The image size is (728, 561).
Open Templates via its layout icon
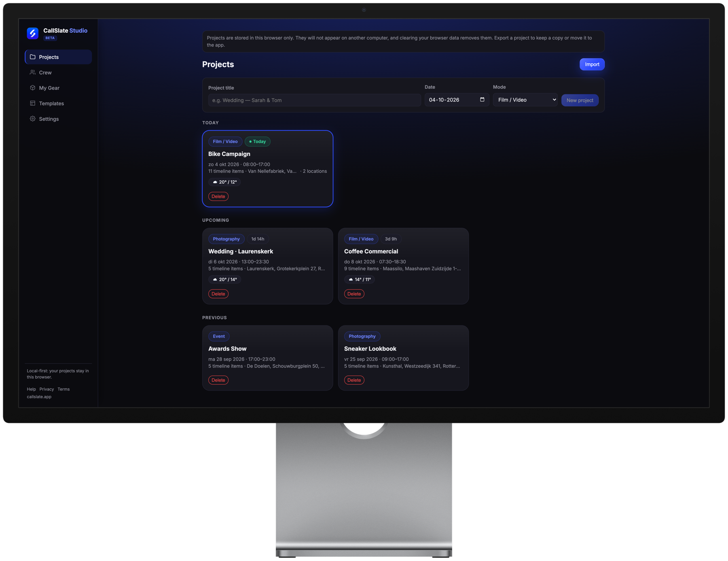coord(33,103)
